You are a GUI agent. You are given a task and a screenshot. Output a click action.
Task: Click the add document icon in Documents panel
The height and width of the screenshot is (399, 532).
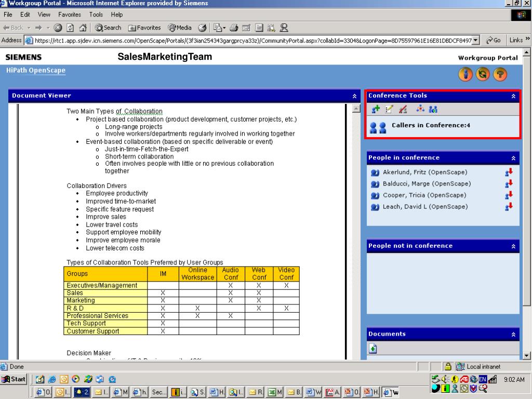(373, 349)
